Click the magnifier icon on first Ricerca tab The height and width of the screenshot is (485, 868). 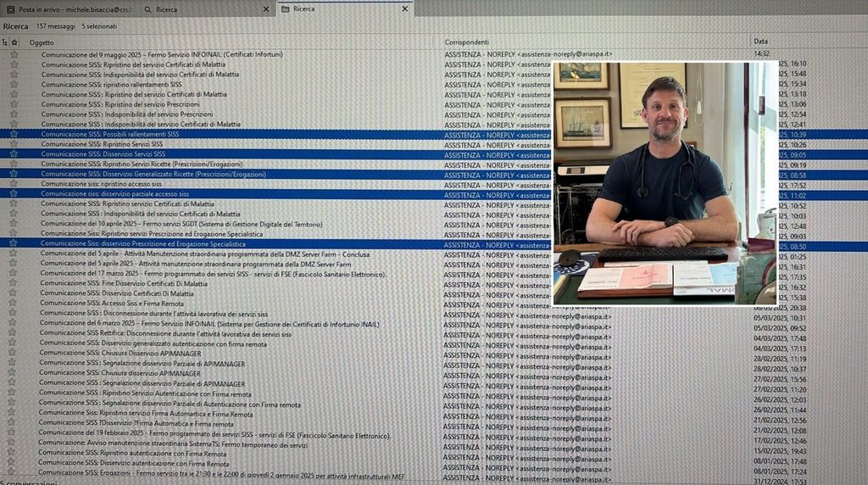pyautogui.click(x=148, y=9)
